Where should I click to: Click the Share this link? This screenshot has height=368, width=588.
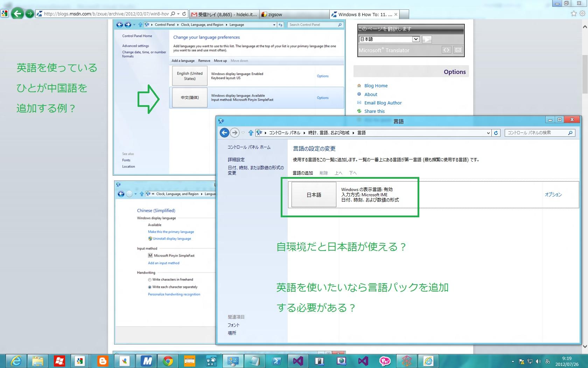point(374,111)
